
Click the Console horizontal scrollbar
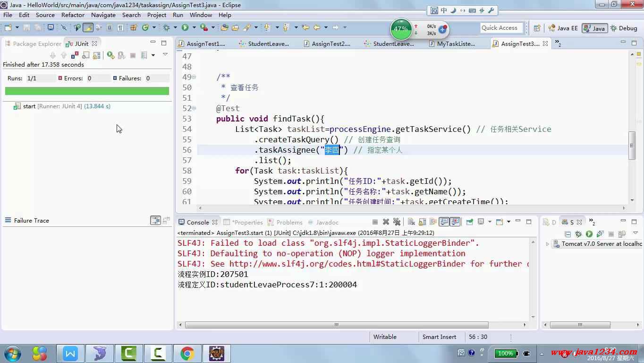(x=337, y=325)
